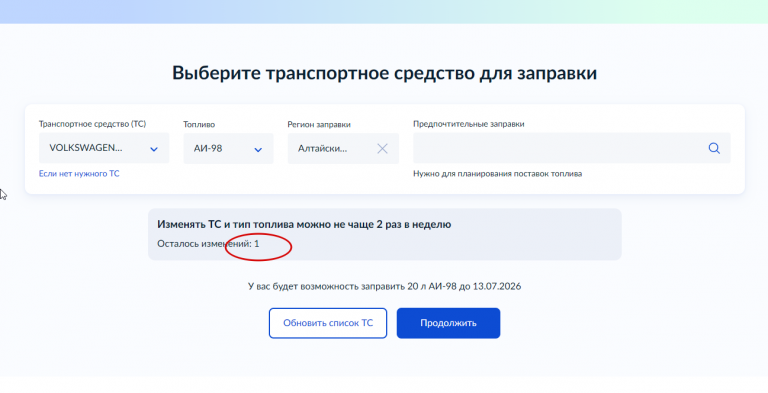Expand the Топливо АИ-98 dropdown
Screen dimensions: 768x393
click(228, 148)
